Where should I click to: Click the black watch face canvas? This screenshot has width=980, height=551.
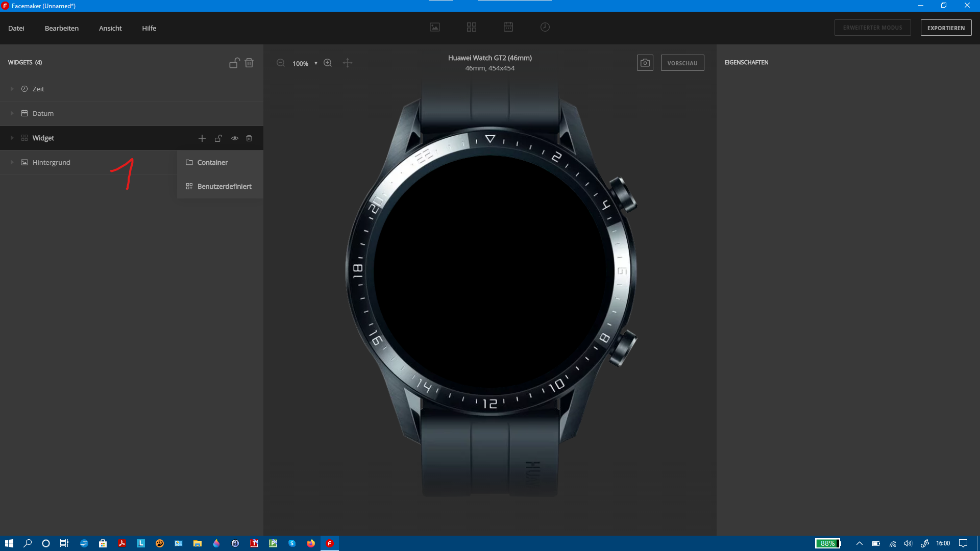pos(490,271)
